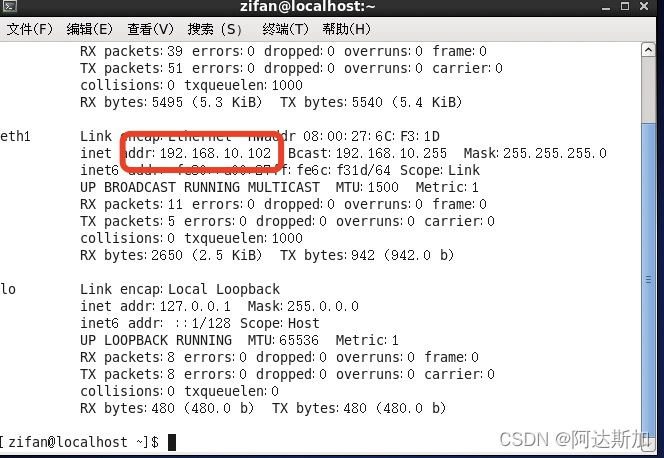Click 'collisions:0 txqueuelen:0' line
The height and width of the screenshot is (458, 664).
point(180,391)
